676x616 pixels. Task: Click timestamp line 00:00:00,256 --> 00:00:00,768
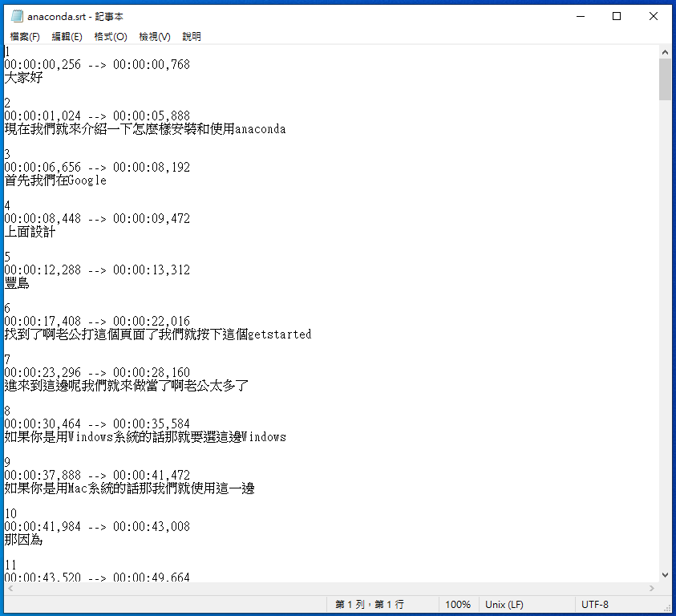point(97,65)
